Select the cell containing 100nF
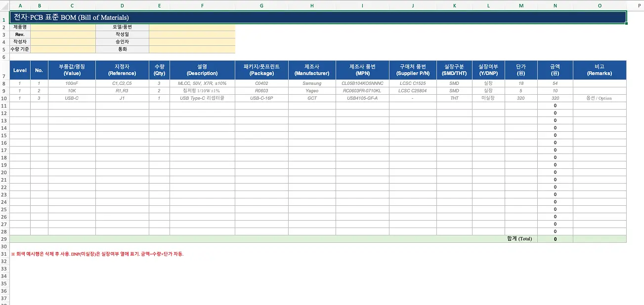Image resolution: width=644 pixels, height=305 pixels. [x=72, y=83]
